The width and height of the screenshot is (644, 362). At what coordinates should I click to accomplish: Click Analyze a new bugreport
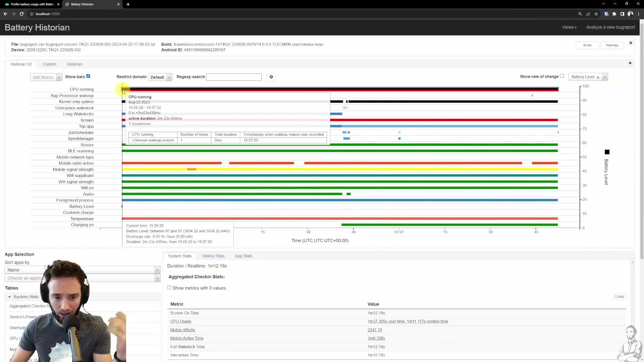click(610, 27)
